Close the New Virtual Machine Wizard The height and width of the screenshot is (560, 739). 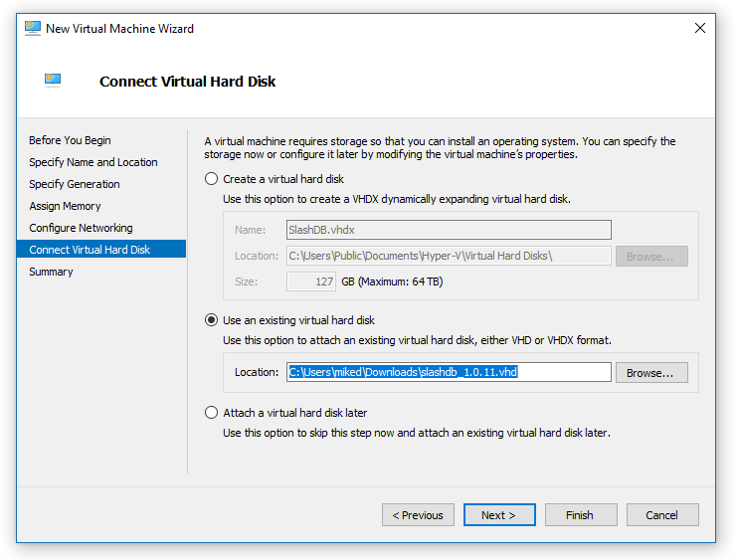(699, 28)
